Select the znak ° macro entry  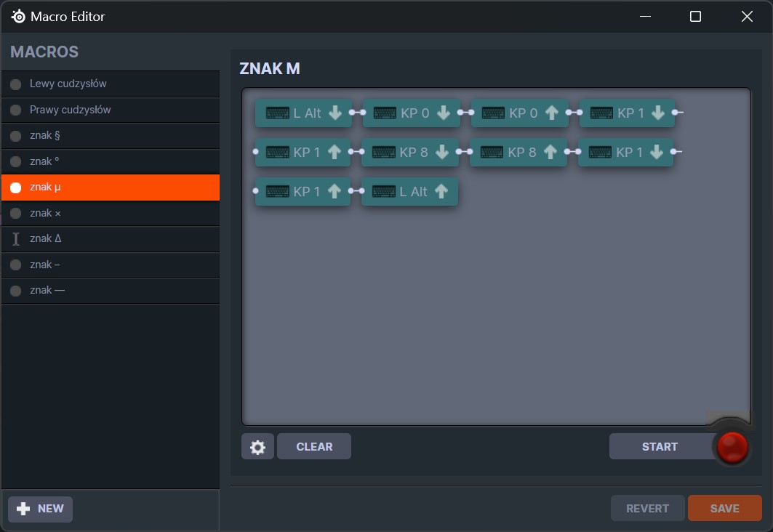click(x=45, y=161)
